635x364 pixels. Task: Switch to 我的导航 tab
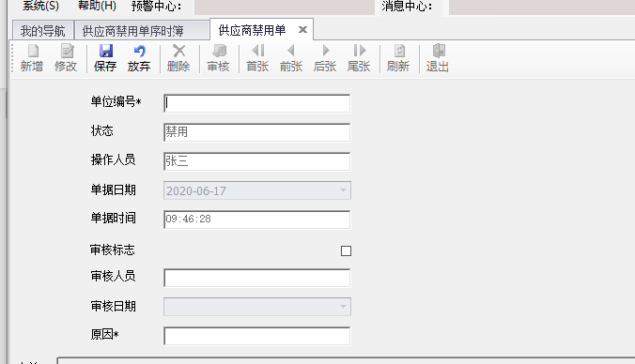click(x=42, y=31)
